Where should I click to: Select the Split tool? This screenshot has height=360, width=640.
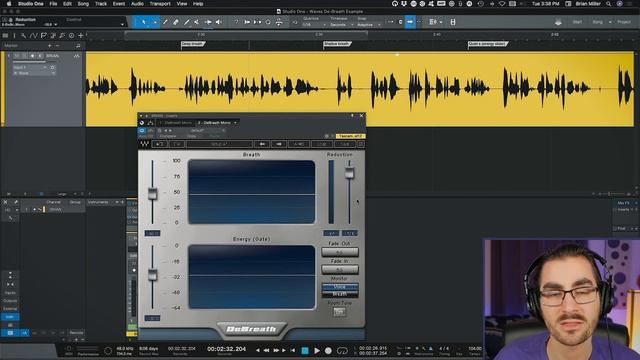[x=165, y=22]
